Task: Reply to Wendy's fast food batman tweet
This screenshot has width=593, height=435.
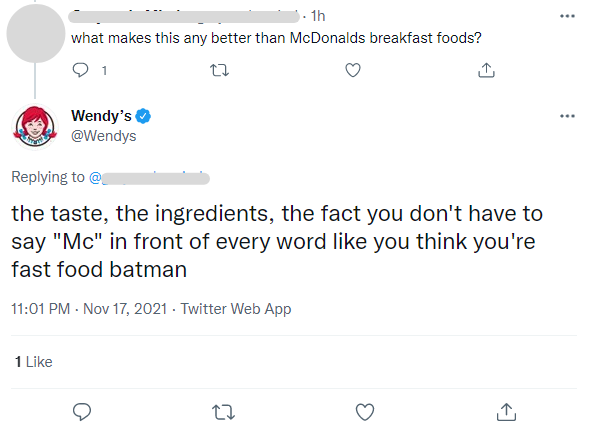Action: click(82, 412)
